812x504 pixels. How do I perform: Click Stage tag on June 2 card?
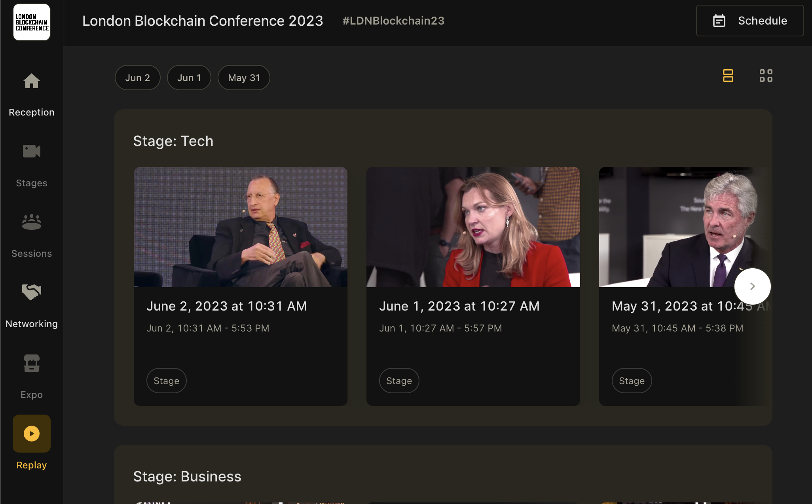click(167, 381)
